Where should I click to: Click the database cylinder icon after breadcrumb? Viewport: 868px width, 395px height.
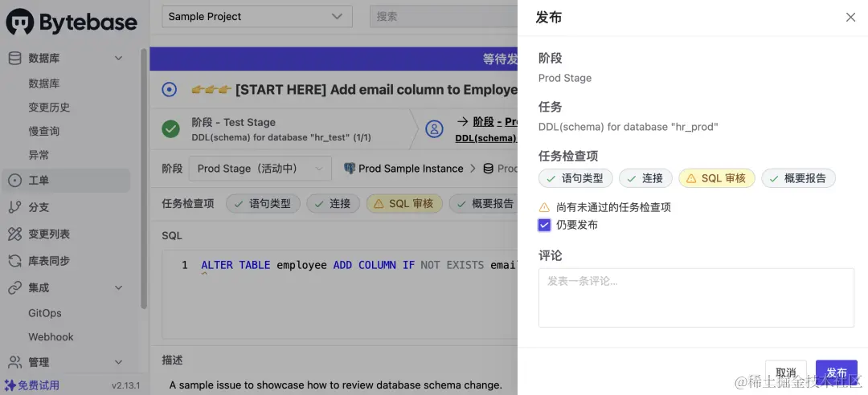point(489,168)
